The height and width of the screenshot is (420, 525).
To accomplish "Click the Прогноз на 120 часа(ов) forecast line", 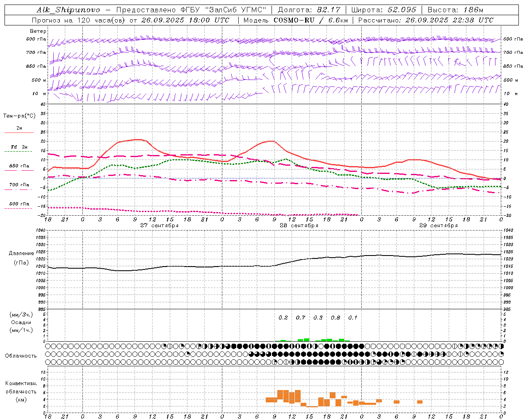I will tap(131, 20).
